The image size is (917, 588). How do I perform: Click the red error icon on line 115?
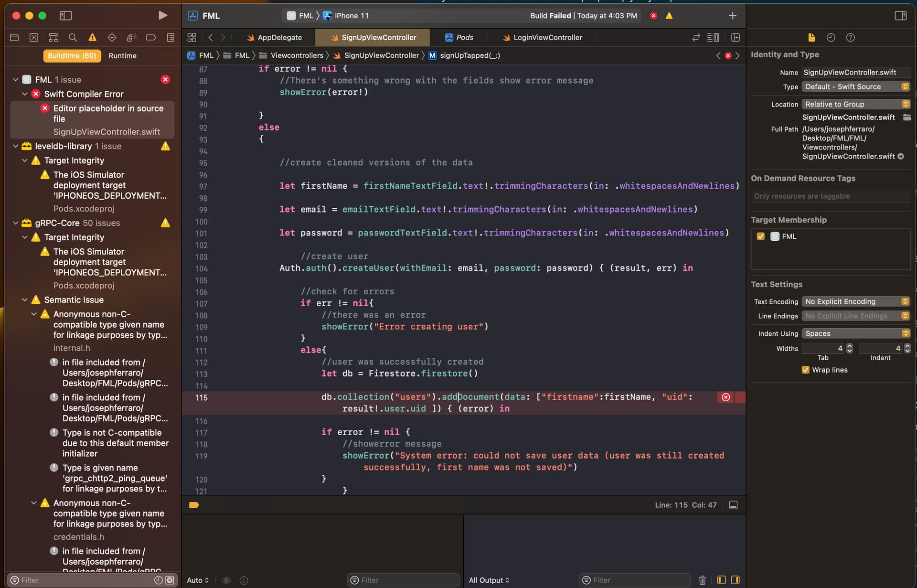click(725, 397)
